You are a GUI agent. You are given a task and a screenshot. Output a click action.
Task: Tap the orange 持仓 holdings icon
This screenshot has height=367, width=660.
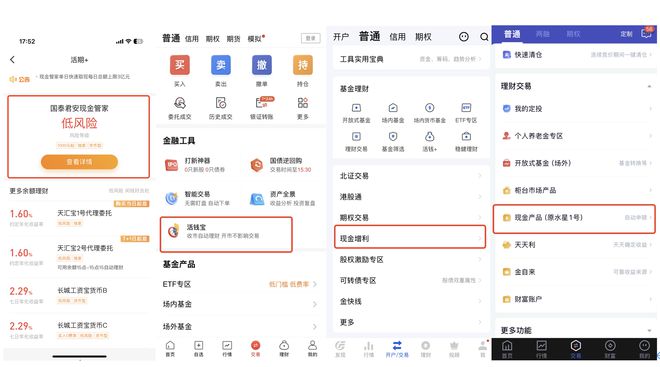303,65
